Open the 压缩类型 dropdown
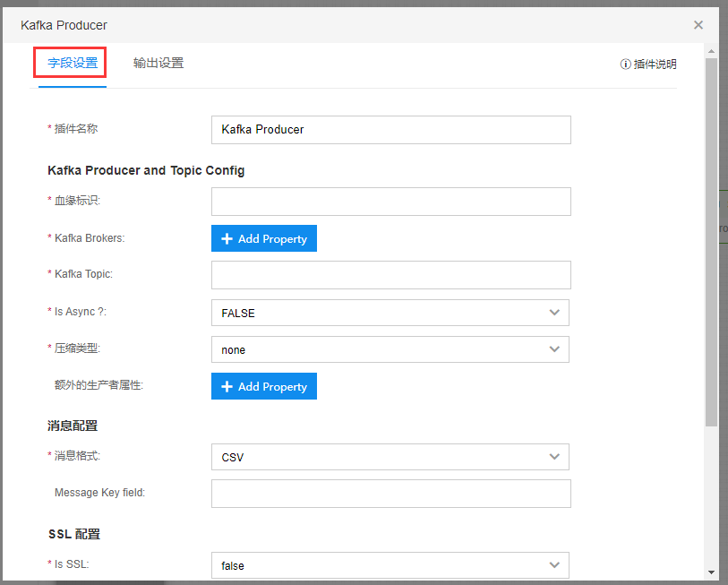 pos(390,349)
